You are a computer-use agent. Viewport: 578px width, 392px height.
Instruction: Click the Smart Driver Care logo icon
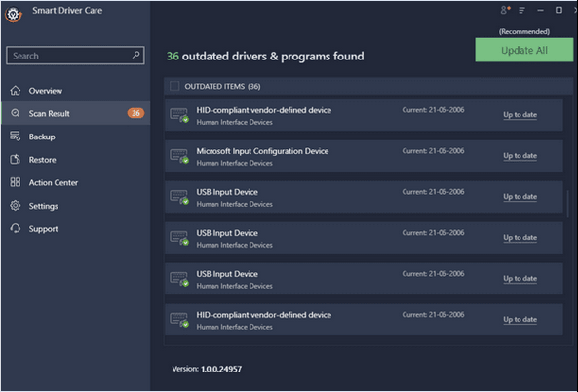(14, 15)
